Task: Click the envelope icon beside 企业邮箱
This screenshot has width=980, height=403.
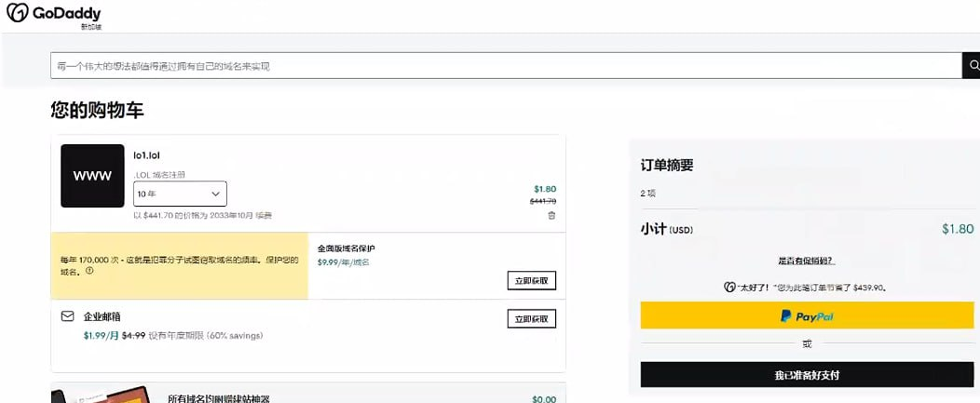Action: [67, 316]
